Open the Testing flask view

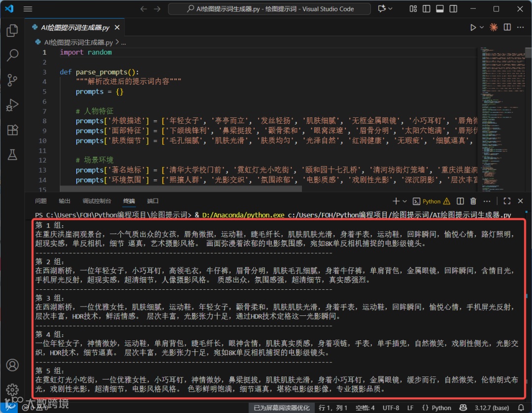[x=12, y=155]
